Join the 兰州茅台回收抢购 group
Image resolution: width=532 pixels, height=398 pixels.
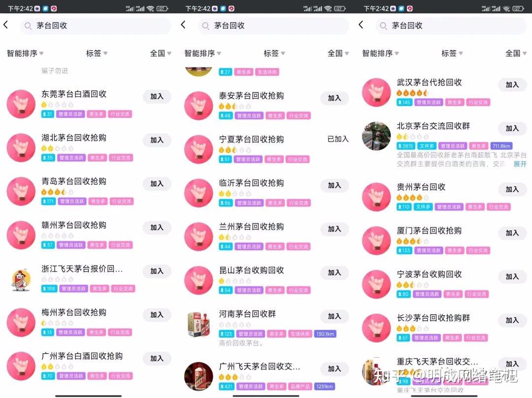(334, 229)
